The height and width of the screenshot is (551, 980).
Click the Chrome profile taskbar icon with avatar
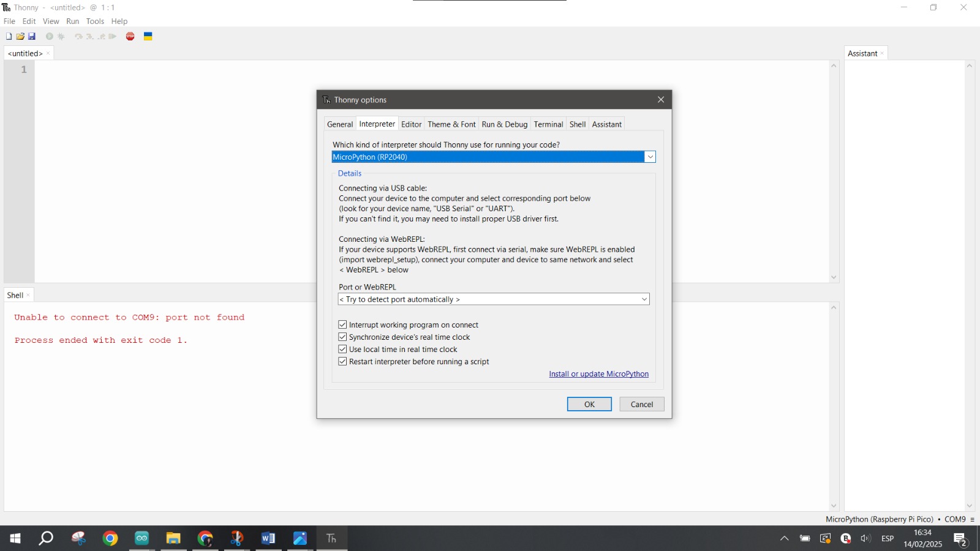pyautogui.click(x=205, y=538)
